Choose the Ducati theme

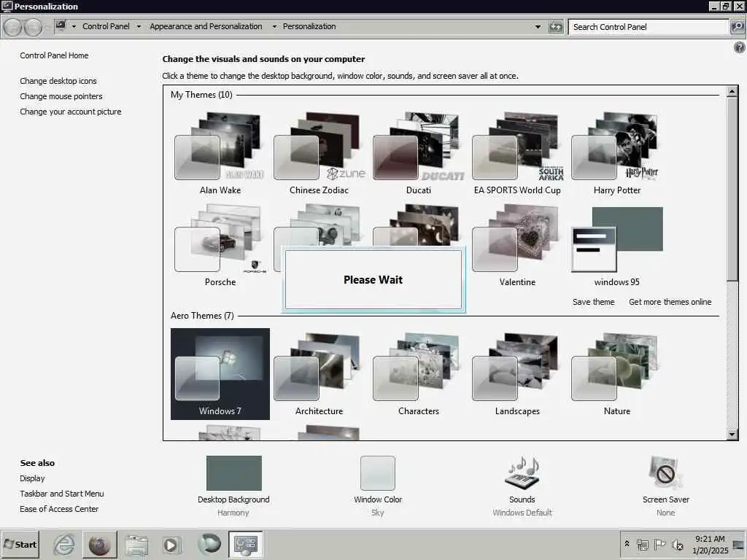(418, 153)
